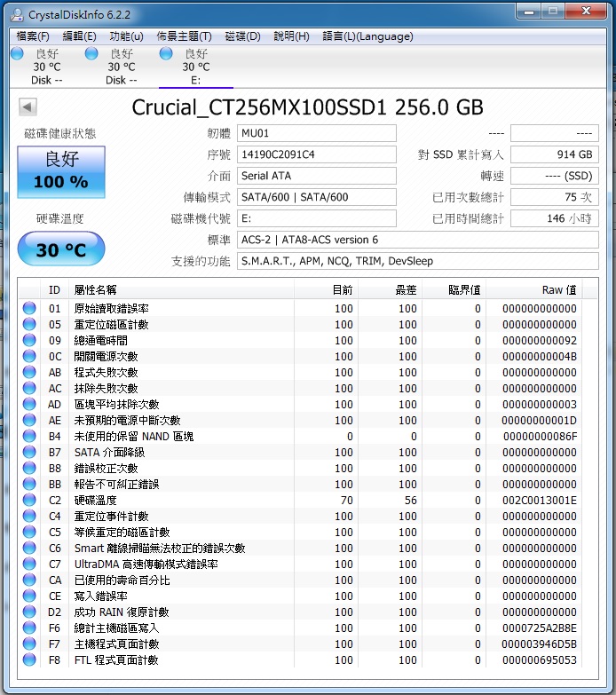
Task: Click raw value 0000725A2B8E
Action: coord(540,628)
